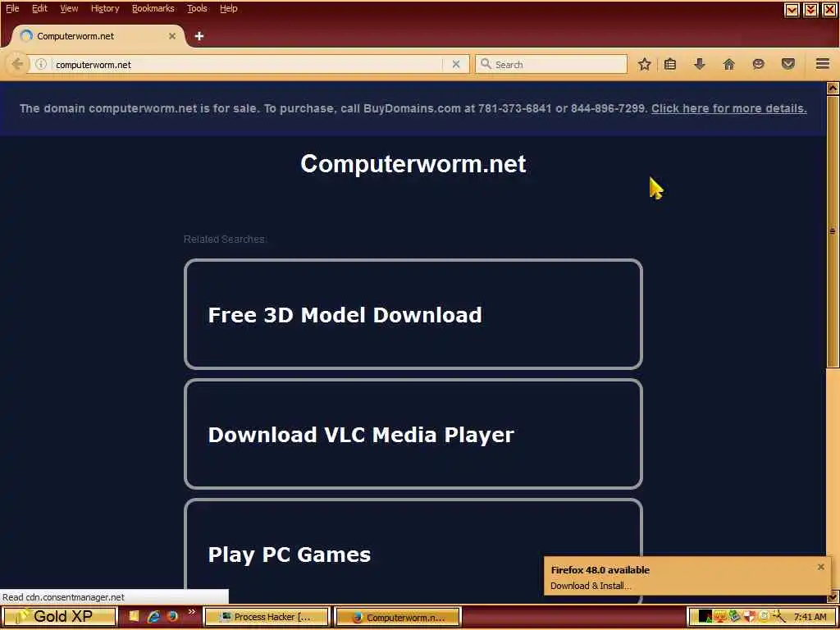This screenshot has height=630, width=840.
Task: Open the View menu
Action: pos(69,8)
